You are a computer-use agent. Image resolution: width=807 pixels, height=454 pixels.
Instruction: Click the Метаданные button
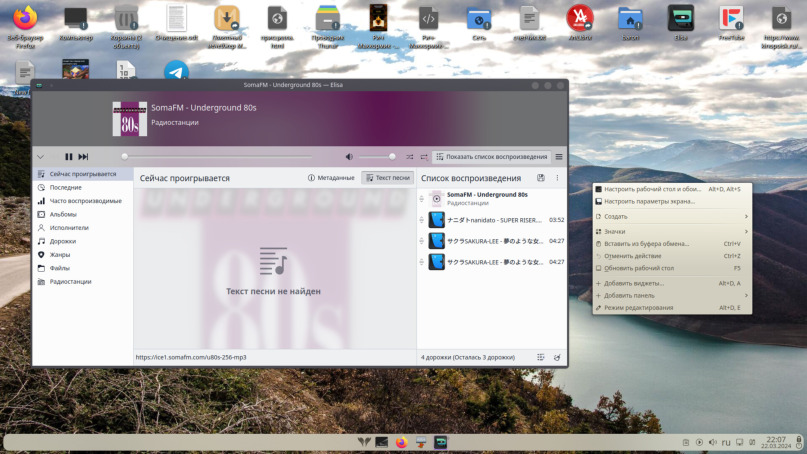(331, 178)
